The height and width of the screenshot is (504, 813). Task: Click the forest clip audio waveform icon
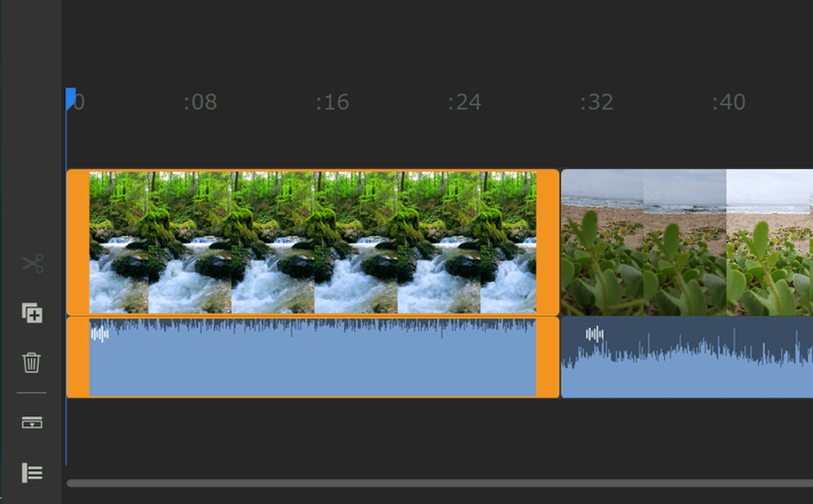point(99,333)
